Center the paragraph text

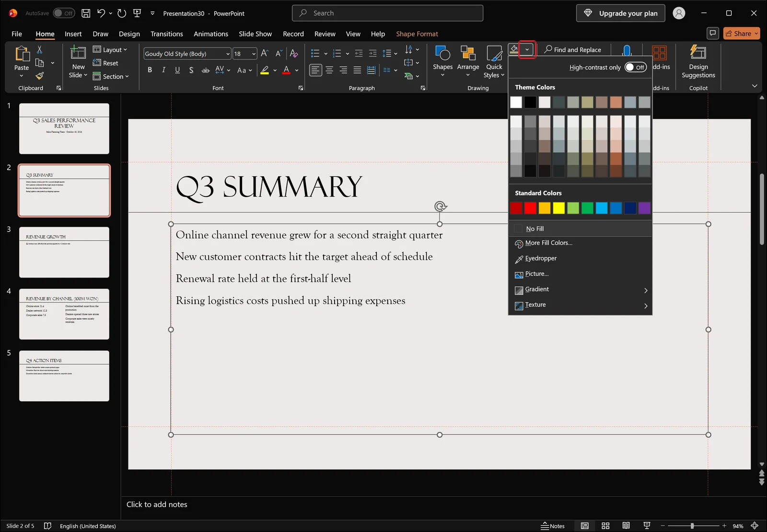click(329, 70)
